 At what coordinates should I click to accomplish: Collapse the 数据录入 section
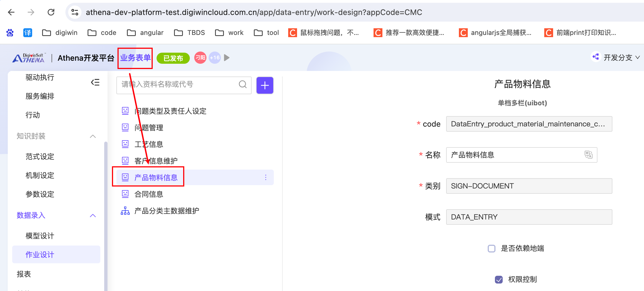[93, 215]
